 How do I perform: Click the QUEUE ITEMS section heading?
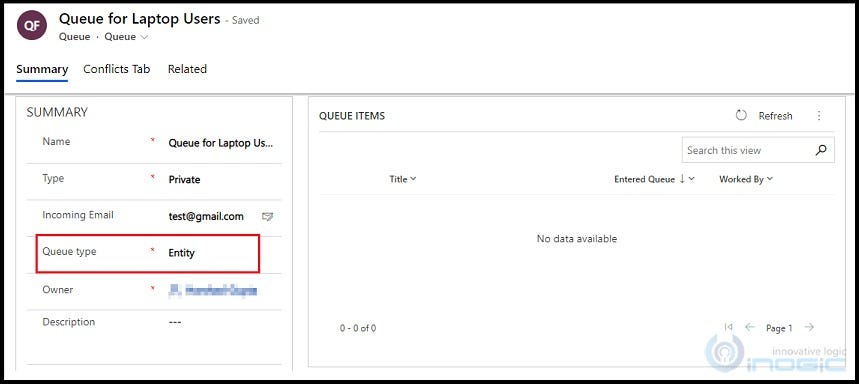point(352,116)
